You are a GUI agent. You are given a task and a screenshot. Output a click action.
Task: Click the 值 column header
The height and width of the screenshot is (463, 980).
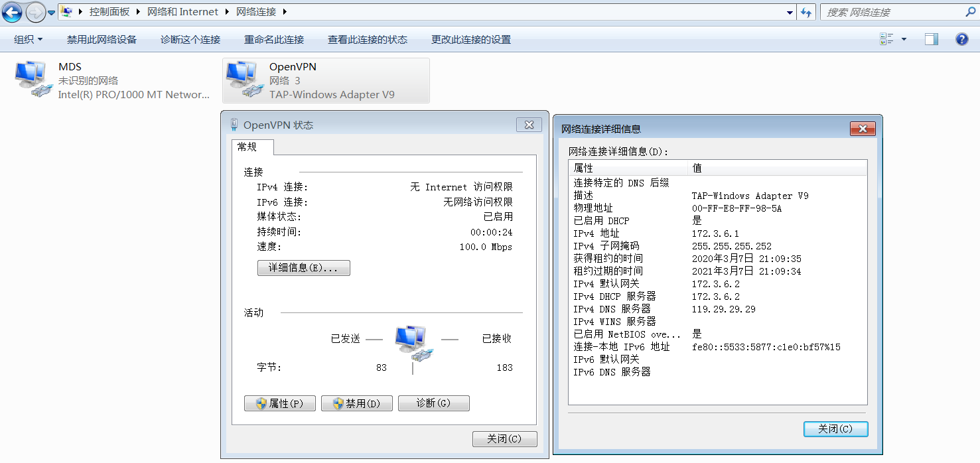(x=777, y=168)
